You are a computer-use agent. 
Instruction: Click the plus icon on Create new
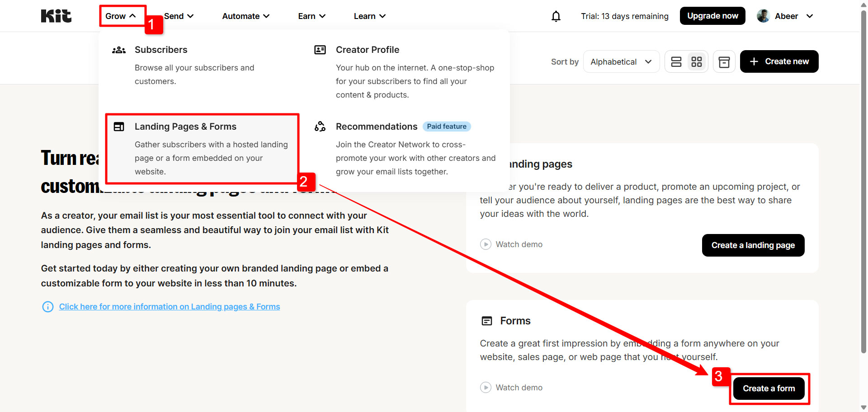coord(754,61)
